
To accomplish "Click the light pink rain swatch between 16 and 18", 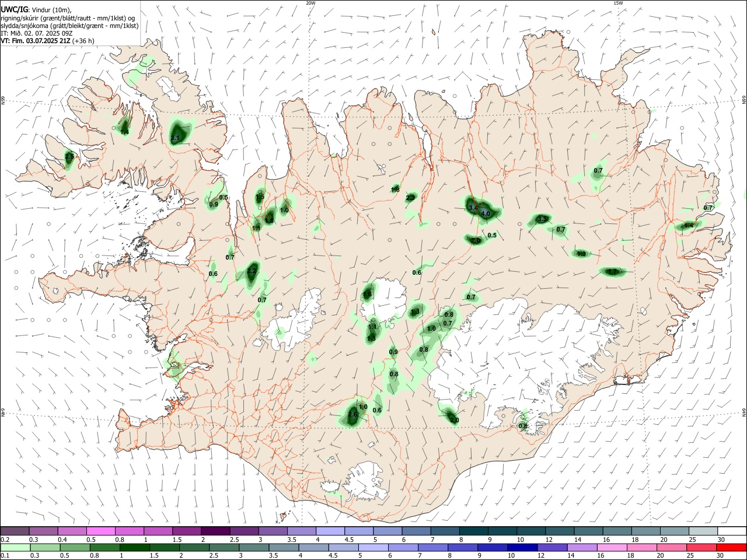I will tap(612, 547).
